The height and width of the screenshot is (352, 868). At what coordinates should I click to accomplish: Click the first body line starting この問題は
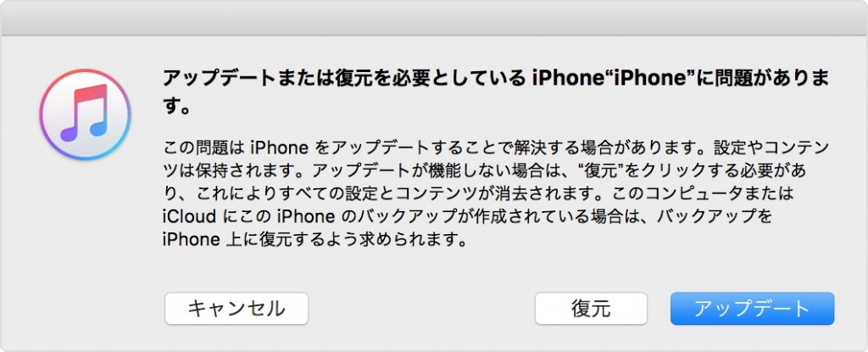[x=496, y=148]
